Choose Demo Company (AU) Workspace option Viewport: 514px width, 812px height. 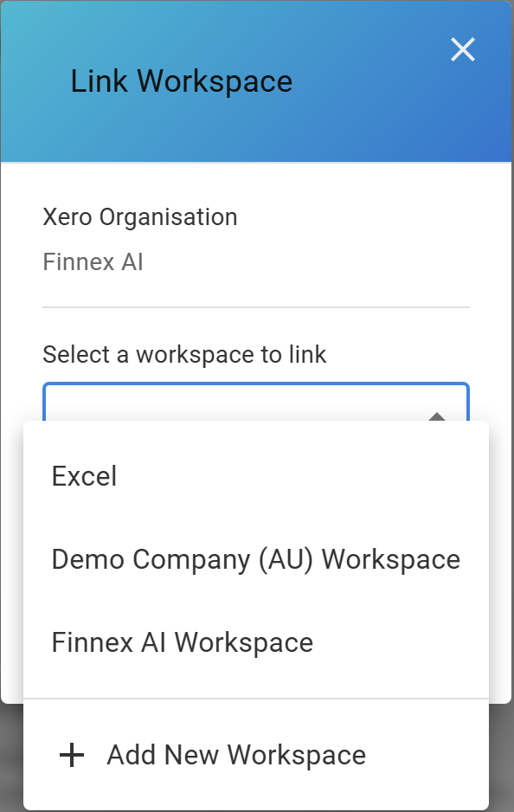pos(256,559)
